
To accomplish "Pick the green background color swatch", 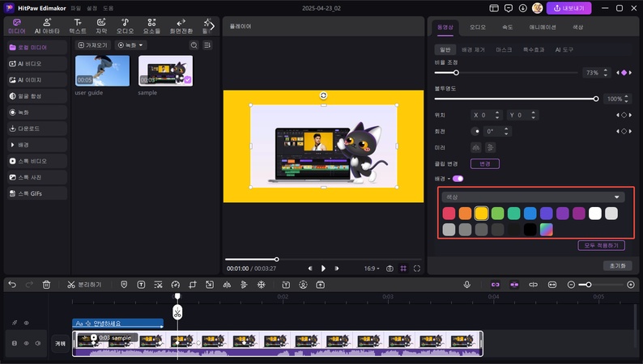I will click(497, 214).
